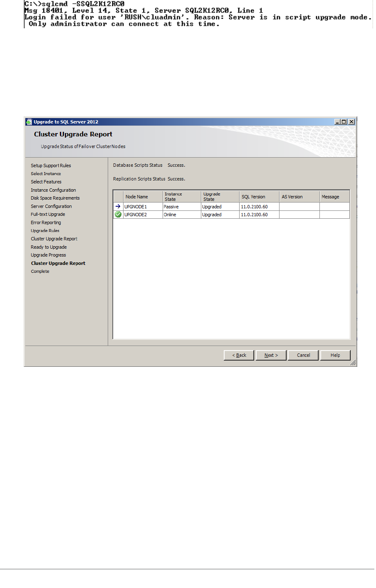Click the Database Scripts Status label
This screenshot has width=376, height=588.
pyautogui.click(x=138, y=165)
